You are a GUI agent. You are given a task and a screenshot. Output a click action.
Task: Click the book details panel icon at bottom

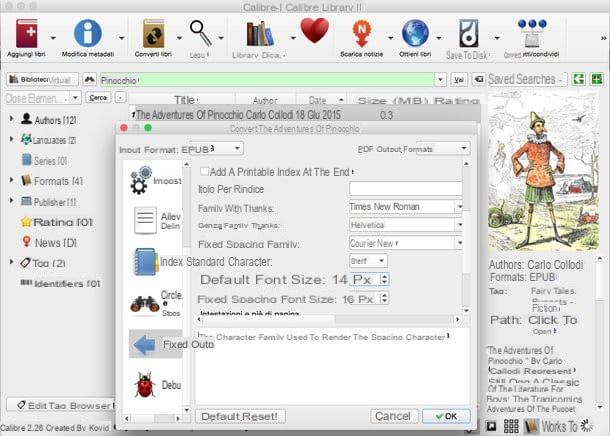point(531,426)
